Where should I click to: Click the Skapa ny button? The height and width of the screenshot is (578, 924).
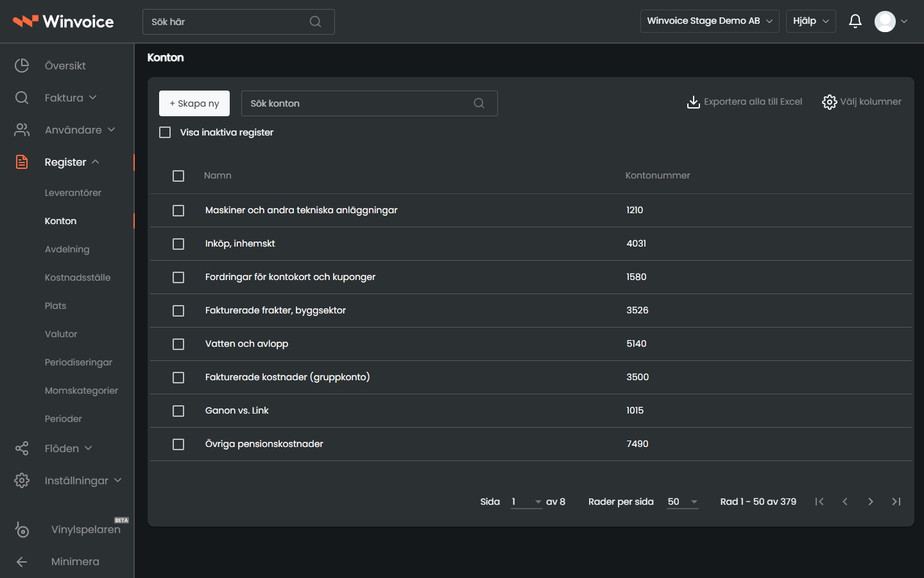point(194,103)
